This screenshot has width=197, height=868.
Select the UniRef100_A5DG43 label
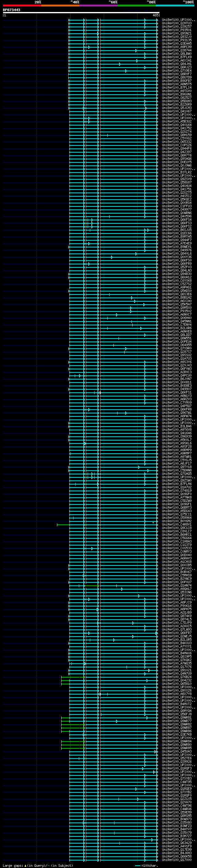pos(177,511)
